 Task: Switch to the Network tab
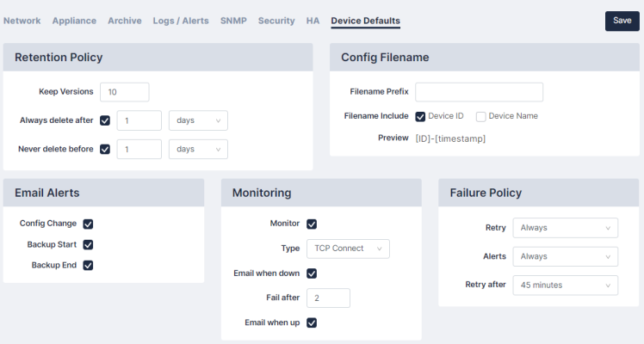click(x=22, y=21)
